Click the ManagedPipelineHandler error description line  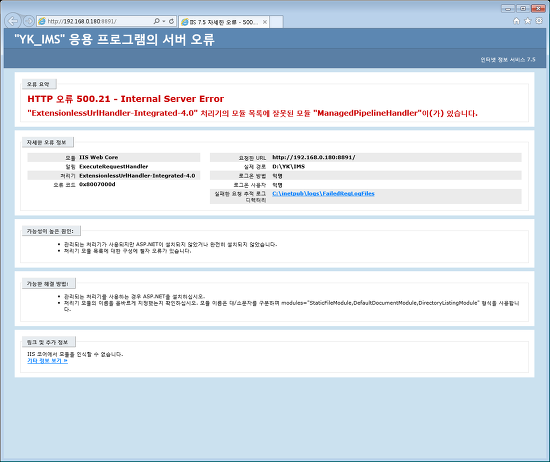(x=253, y=113)
